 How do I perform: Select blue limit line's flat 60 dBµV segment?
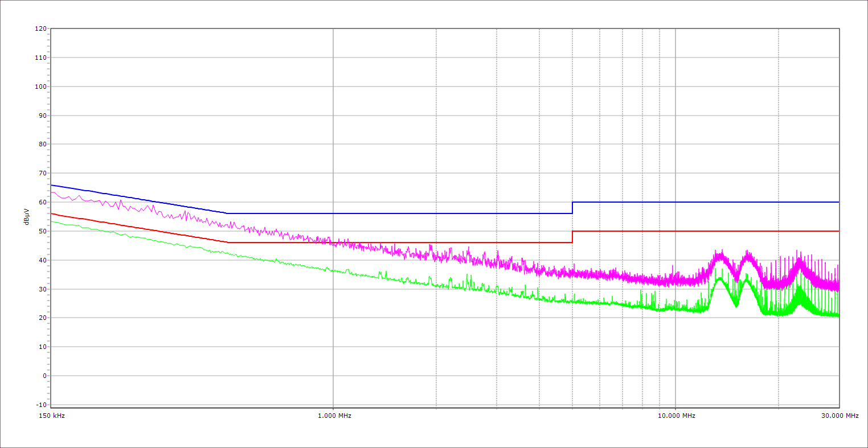(x=706, y=202)
